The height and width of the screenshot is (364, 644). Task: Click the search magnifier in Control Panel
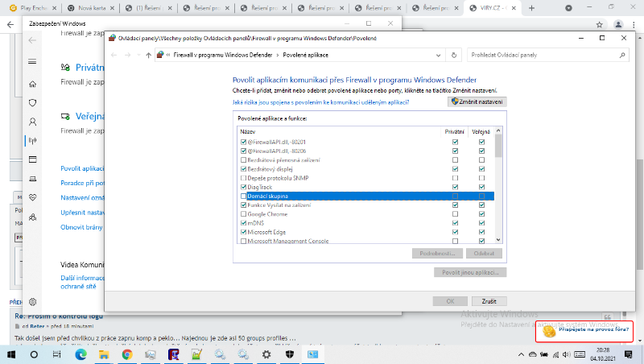[622, 55]
